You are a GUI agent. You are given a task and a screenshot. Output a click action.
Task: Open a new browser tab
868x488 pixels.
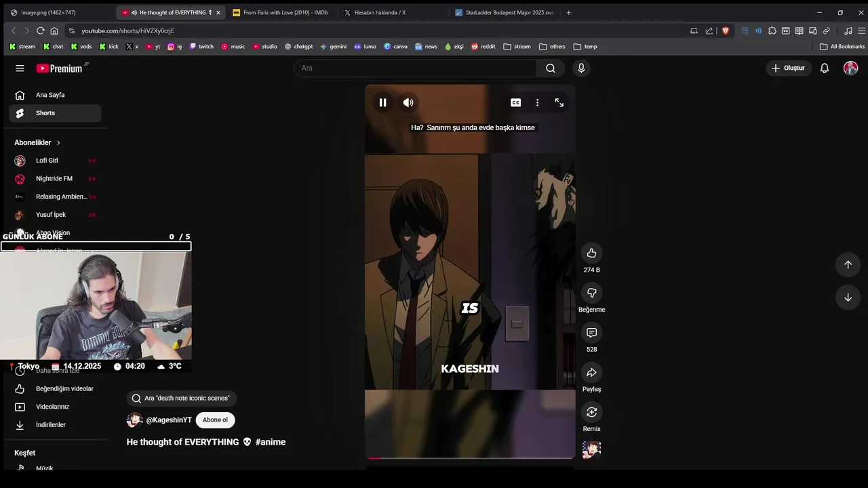tap(568, 12)
